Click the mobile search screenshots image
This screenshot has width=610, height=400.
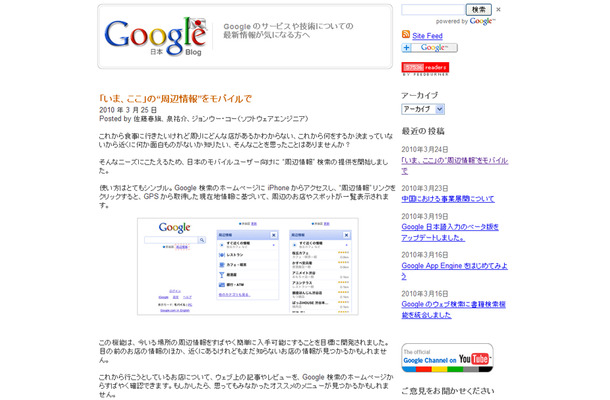tap(248, 267)
